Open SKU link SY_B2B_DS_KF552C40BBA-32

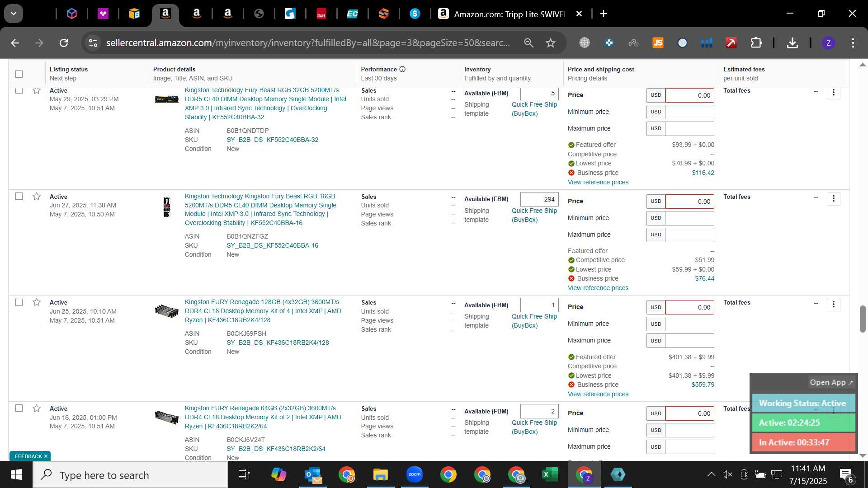click(272, 140)
